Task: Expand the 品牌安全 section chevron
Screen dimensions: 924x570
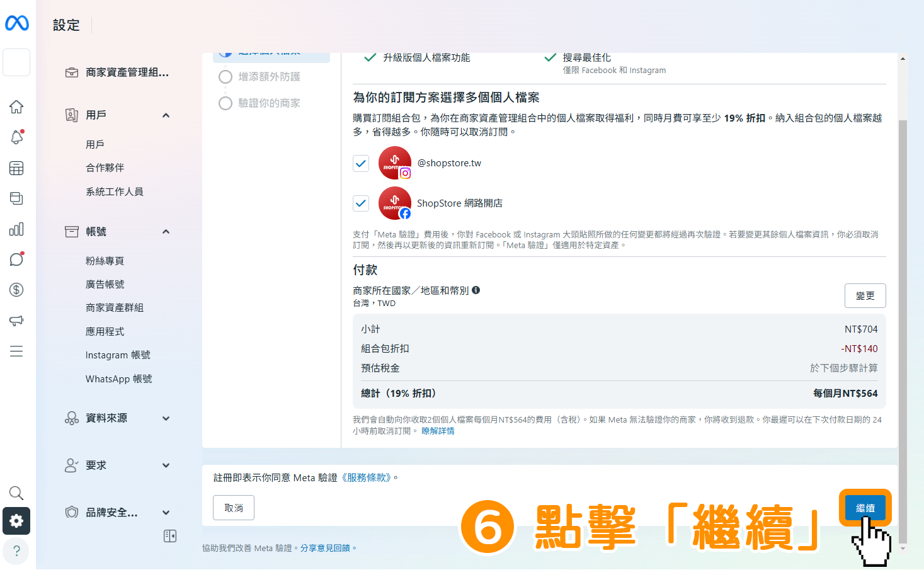Action: (166, 513)
